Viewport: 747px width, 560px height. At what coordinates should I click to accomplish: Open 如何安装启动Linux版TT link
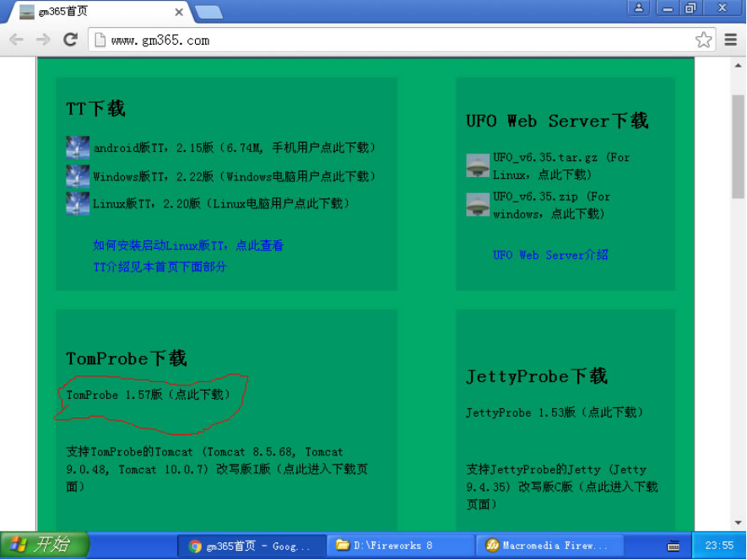188,245
